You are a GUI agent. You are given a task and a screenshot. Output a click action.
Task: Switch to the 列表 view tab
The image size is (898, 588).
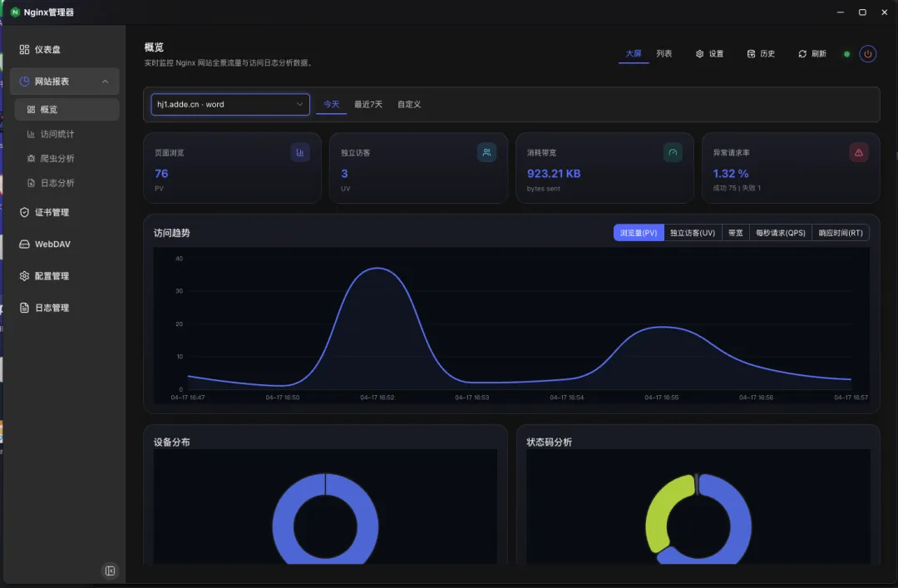click(664, 54)
